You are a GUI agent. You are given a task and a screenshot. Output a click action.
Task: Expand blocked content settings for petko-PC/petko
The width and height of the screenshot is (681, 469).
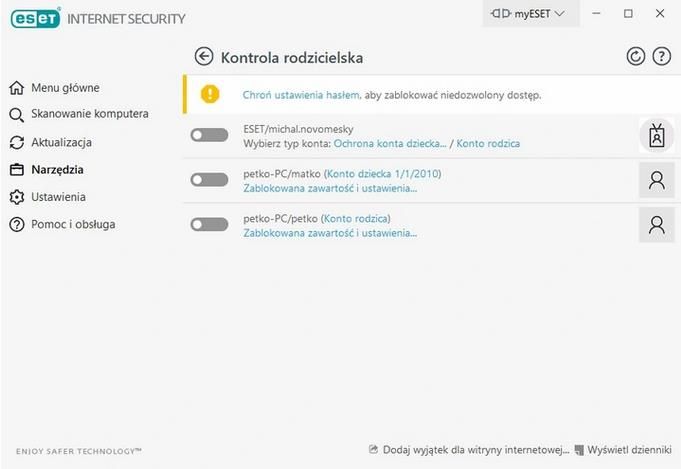point(330,233)
